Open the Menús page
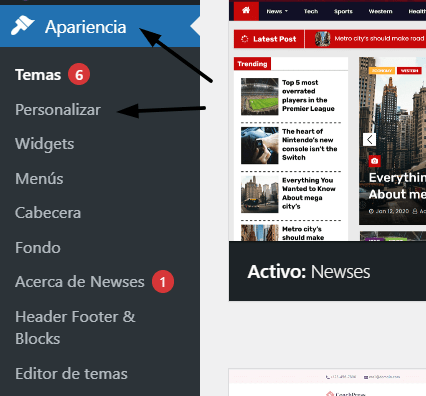 [39, 178]
